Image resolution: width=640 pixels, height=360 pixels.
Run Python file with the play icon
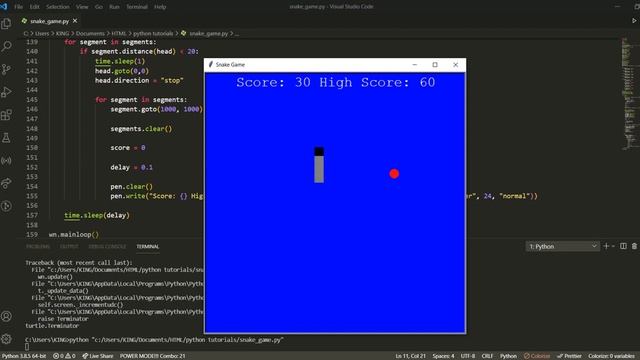pyautogui.click(x=634, y=20)
